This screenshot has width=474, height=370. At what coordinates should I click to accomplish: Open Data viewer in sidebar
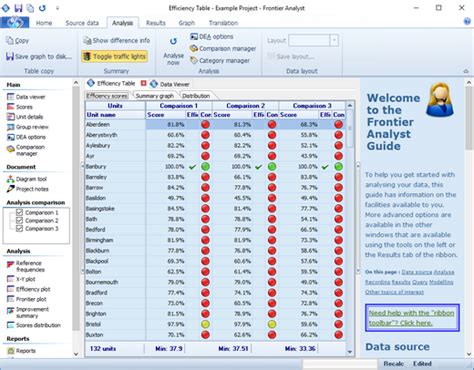tap(26, 97)
